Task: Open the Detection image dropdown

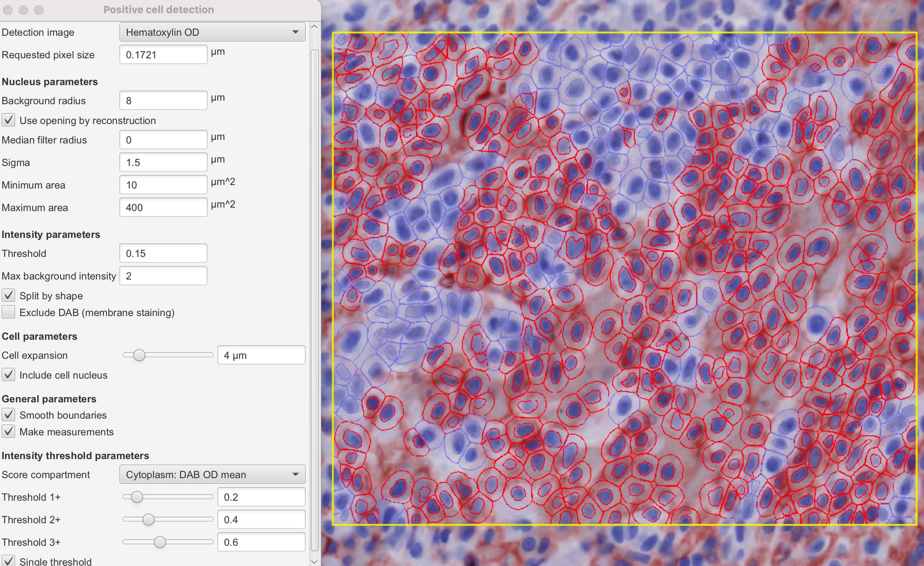Action: 212,32
